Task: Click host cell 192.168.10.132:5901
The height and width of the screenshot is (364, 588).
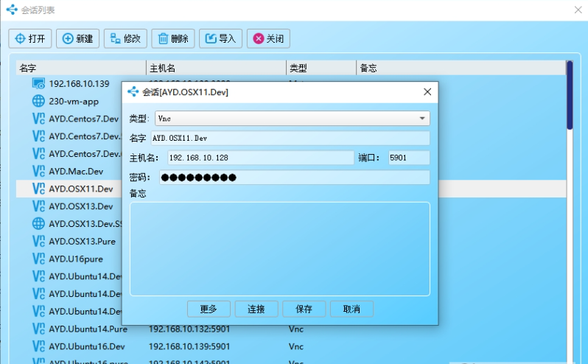Action: 189,329
